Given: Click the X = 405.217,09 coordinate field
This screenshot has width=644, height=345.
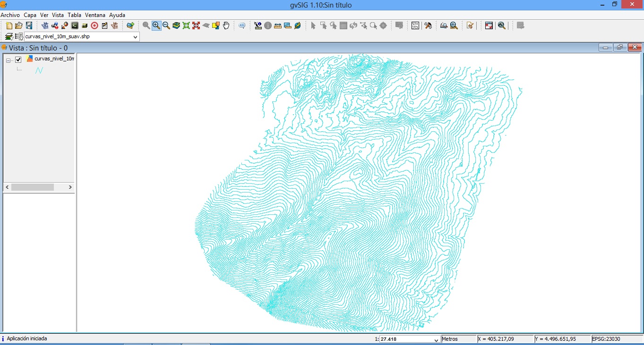Looking at the screenshot, I should (x=505, y=339).
